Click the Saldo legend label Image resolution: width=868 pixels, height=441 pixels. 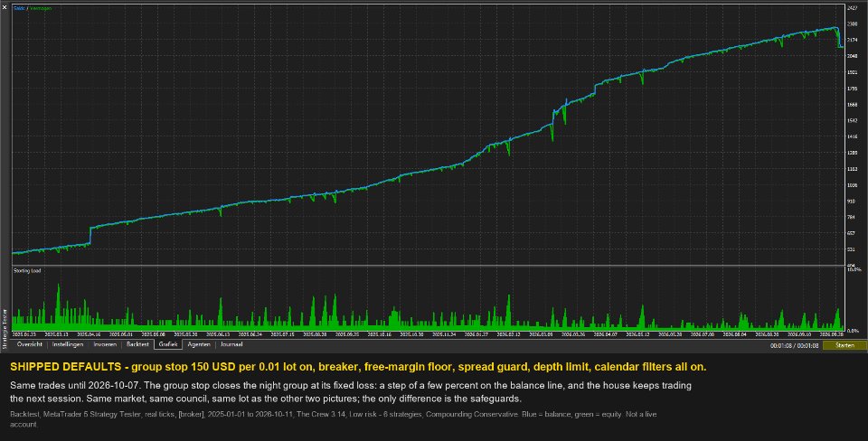pos(19,8)
